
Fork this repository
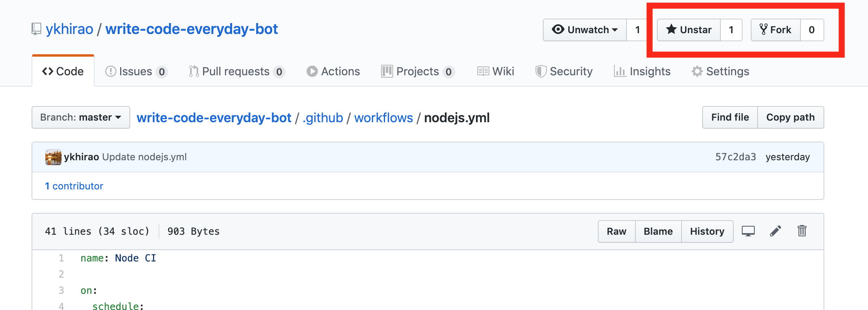tap(775, 30)
